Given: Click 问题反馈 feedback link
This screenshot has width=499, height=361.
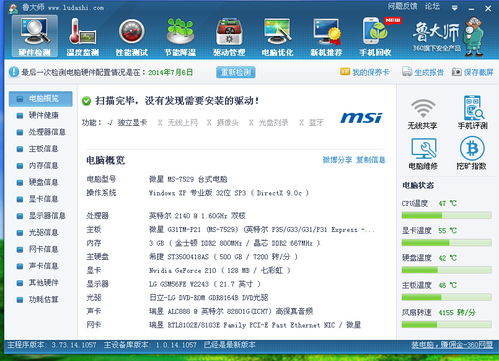Looking at the screenshot, I should coord(402,6).
